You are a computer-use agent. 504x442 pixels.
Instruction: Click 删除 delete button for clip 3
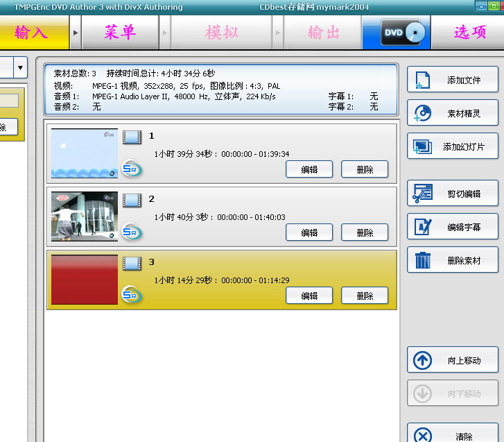365,296
